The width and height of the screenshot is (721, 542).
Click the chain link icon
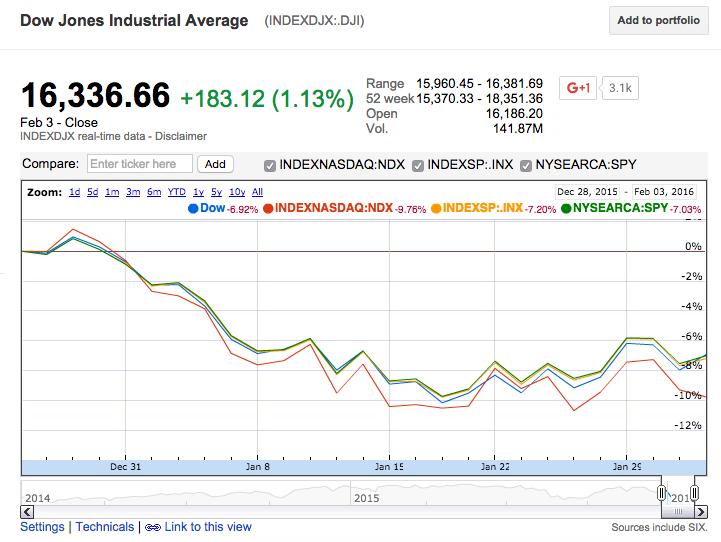153,528
